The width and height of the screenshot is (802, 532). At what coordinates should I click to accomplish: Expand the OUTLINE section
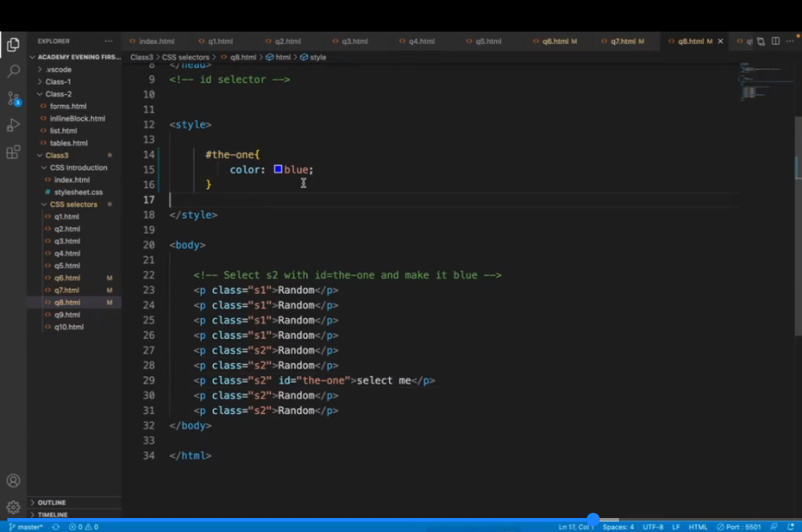(x=51, y=503)
